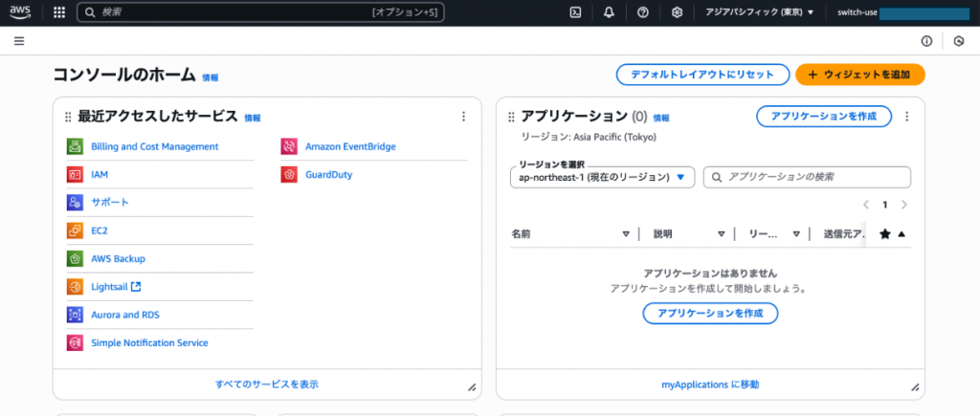
Task: Click アプリケーションを作成 in the widget header
Action: pos(824,116)
